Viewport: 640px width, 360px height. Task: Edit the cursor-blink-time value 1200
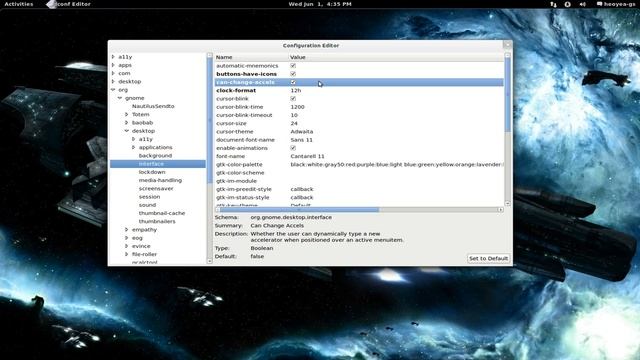click(x=297, y=107)
